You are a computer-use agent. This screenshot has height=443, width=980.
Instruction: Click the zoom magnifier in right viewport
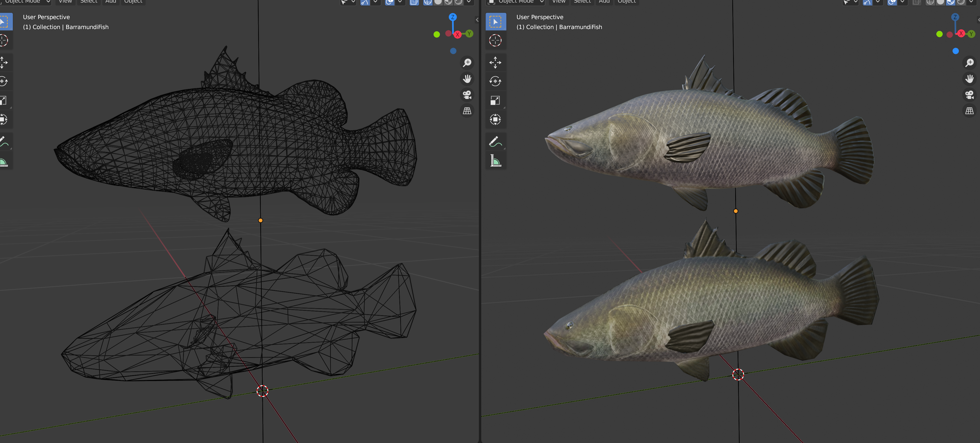[969, 63]
